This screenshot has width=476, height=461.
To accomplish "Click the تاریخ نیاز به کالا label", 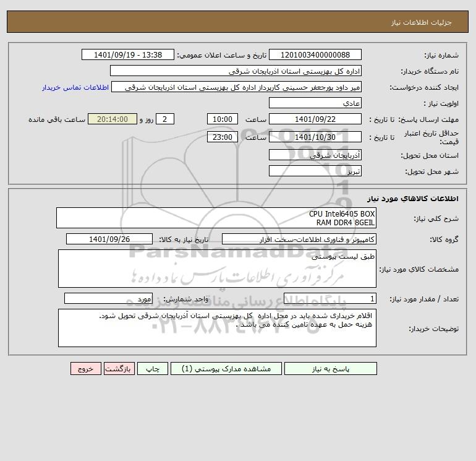I will click(x=184, y=239).
